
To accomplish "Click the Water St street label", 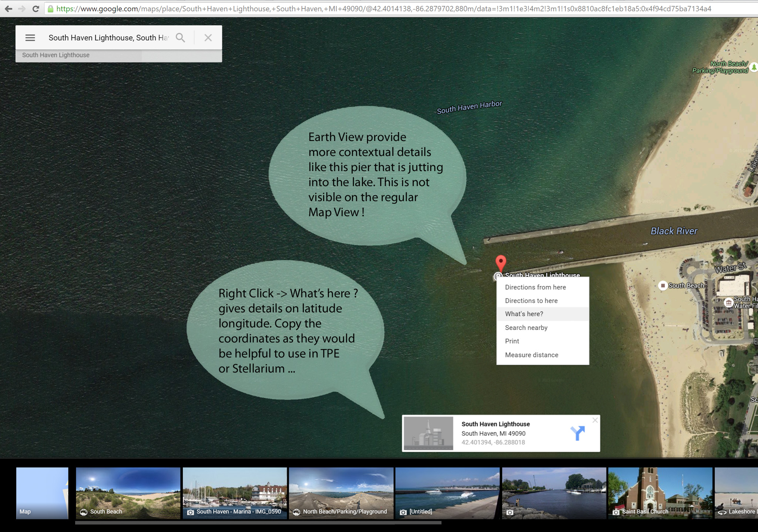I will (x=730, y=267).
